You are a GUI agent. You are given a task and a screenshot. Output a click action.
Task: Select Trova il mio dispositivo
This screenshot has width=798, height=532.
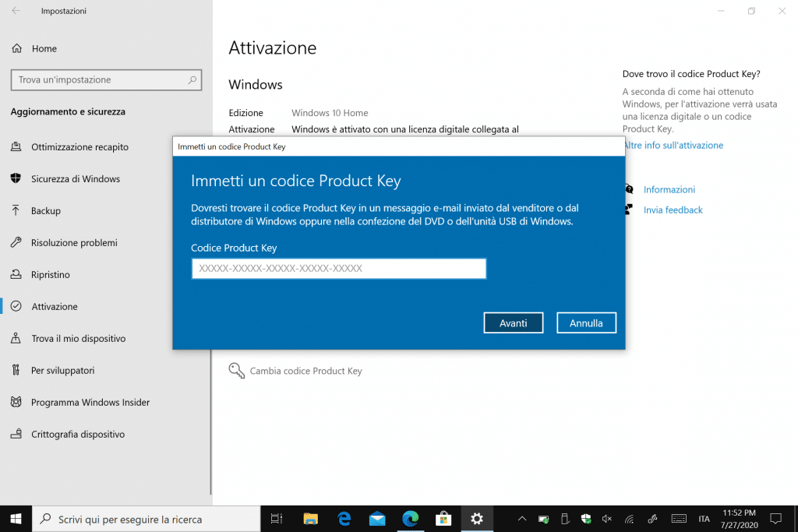tap(78, 339)
